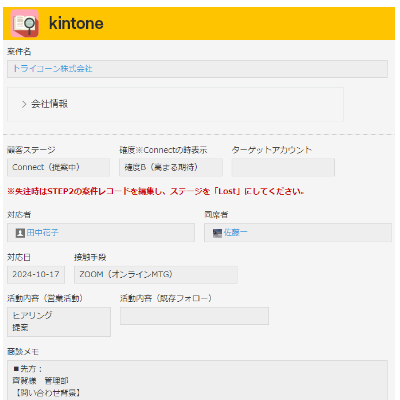This screenshot has width=400, height=400.
Task: Click the 顧客ステージ field showing Connect（提案中）
Action: [x=58, y=167]
